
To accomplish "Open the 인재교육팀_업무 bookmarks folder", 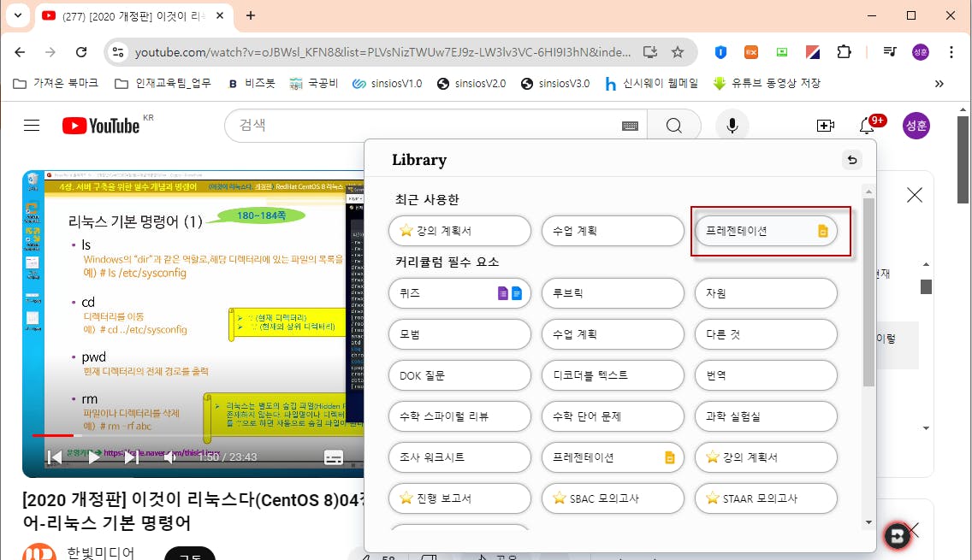I will [163, 83].
